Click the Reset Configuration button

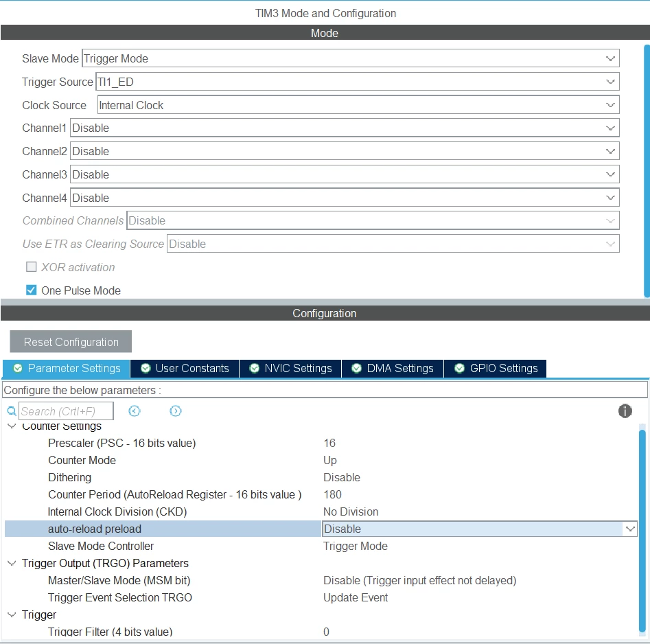71,342
